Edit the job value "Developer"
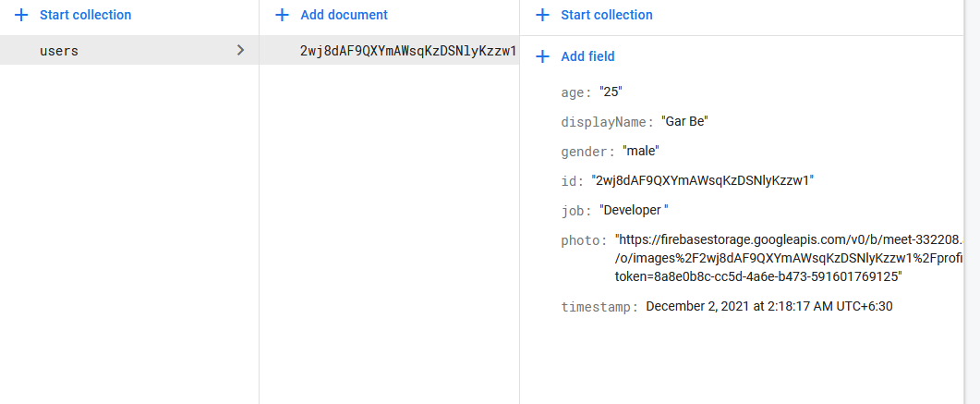 click(x=633, y=210)
